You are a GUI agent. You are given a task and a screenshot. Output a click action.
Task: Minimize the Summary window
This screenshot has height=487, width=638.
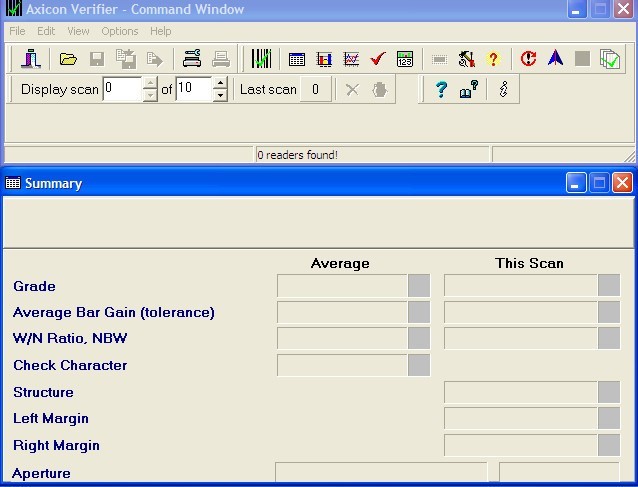[x=576, y=182]
